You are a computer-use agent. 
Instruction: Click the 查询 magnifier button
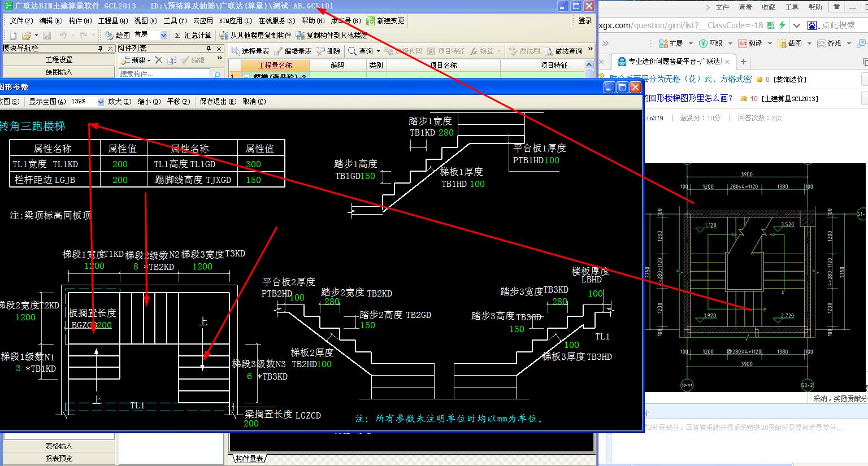[361, 51]
